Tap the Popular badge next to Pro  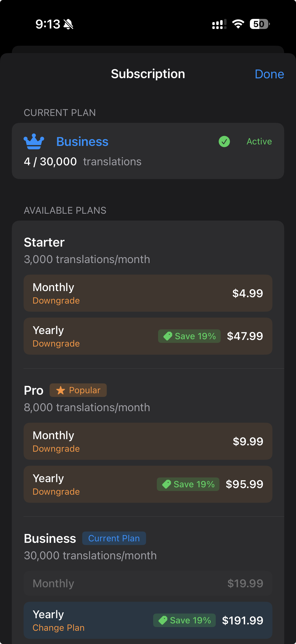(x=78, y=390)
